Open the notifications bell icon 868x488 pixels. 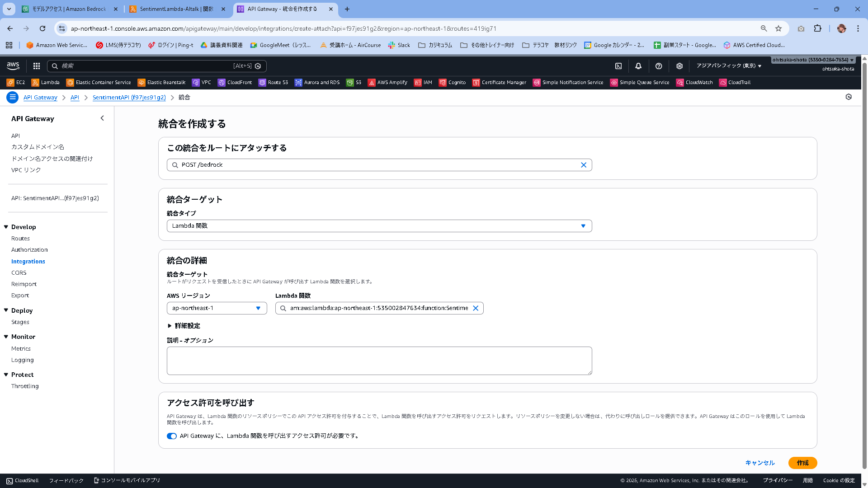(x=638, y=66)
